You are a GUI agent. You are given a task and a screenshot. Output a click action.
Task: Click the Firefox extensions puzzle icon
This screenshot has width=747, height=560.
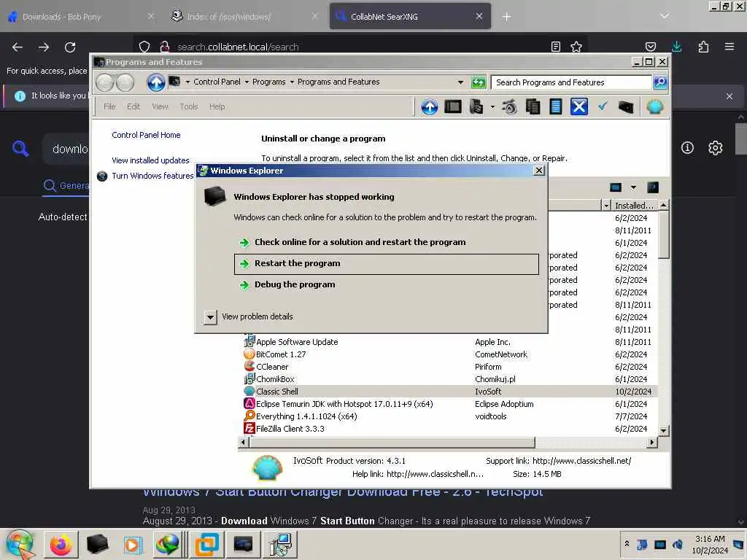(x=703, y=47)
